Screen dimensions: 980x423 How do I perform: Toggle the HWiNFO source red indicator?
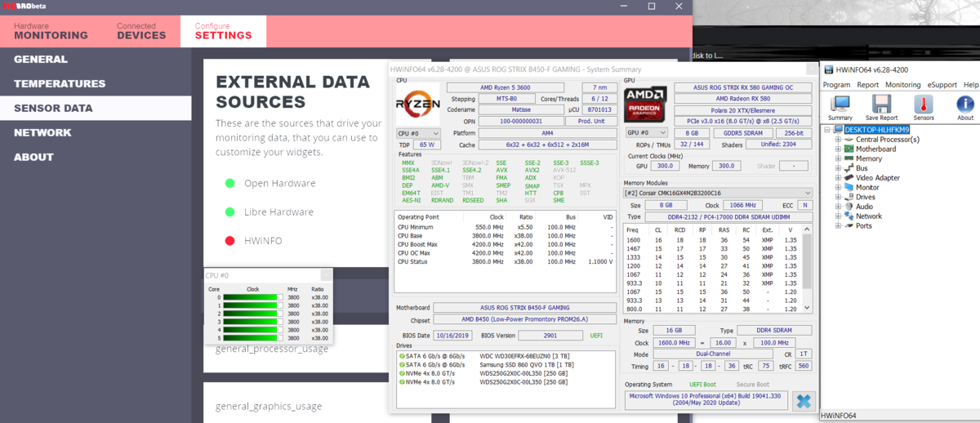(230, 240)
